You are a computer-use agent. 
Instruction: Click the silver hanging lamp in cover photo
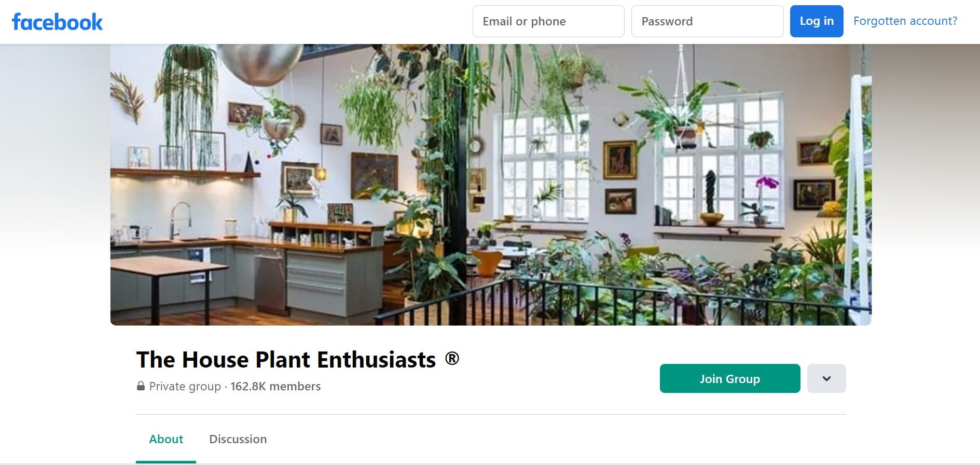tap(260, 64)
